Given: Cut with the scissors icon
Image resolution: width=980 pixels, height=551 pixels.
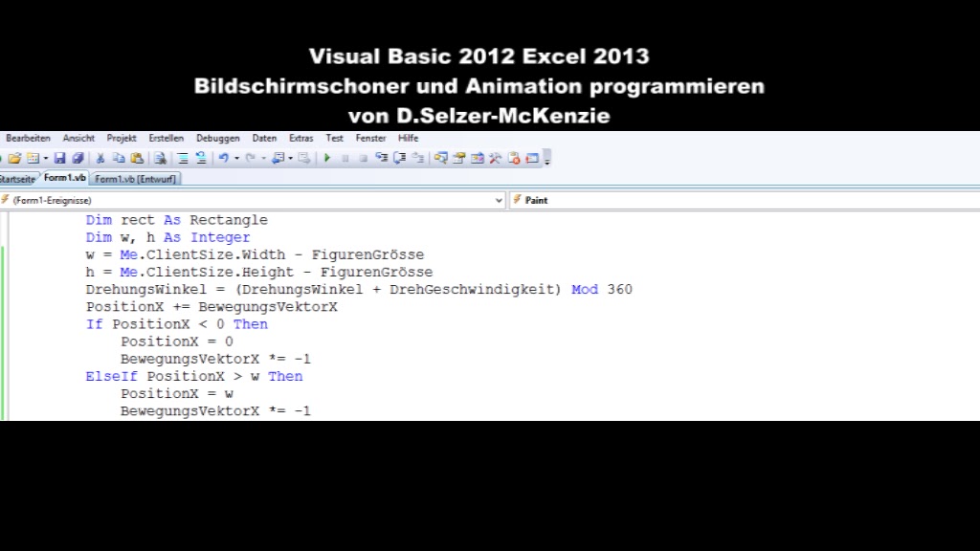Looking at the screenshot, I should [x=100, y=159].
